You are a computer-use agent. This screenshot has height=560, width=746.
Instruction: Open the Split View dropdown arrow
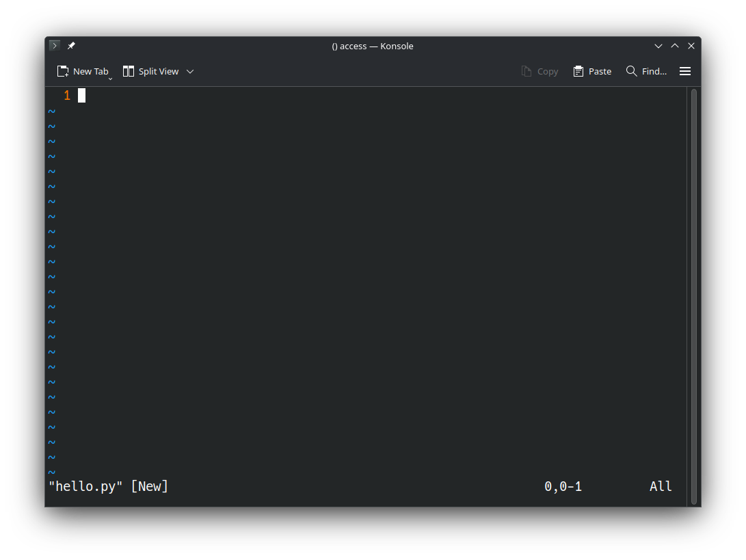pos(190,70)
